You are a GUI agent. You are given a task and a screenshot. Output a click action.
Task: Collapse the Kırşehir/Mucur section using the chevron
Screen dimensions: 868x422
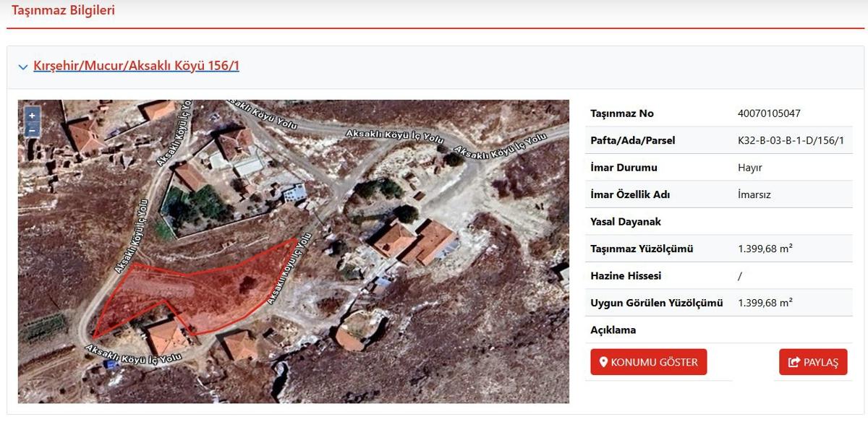tap(23, 66)
